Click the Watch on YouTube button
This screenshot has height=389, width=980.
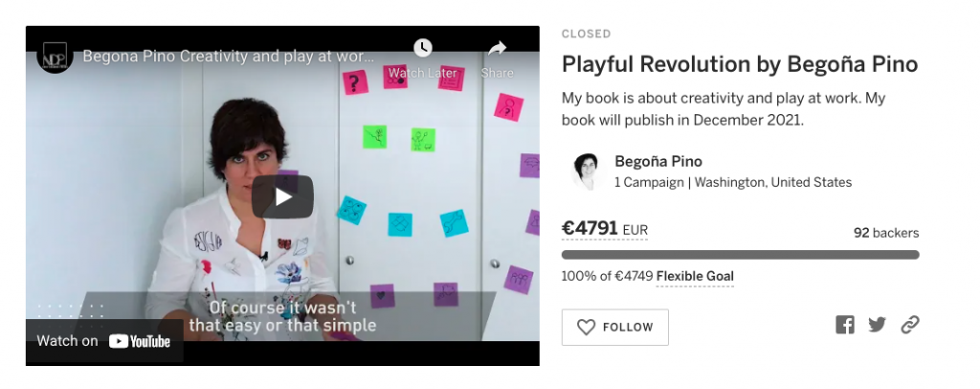[x=103, y=341]
